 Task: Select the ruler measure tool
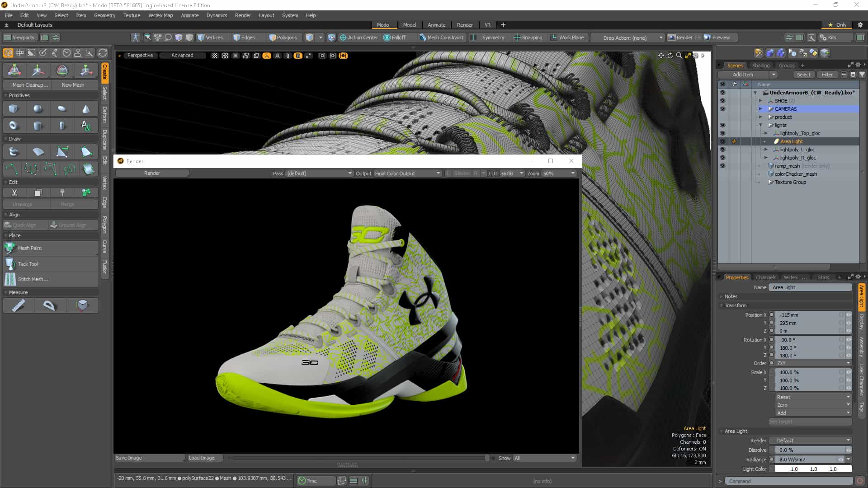pyautogui.click(x=18, y=306)
